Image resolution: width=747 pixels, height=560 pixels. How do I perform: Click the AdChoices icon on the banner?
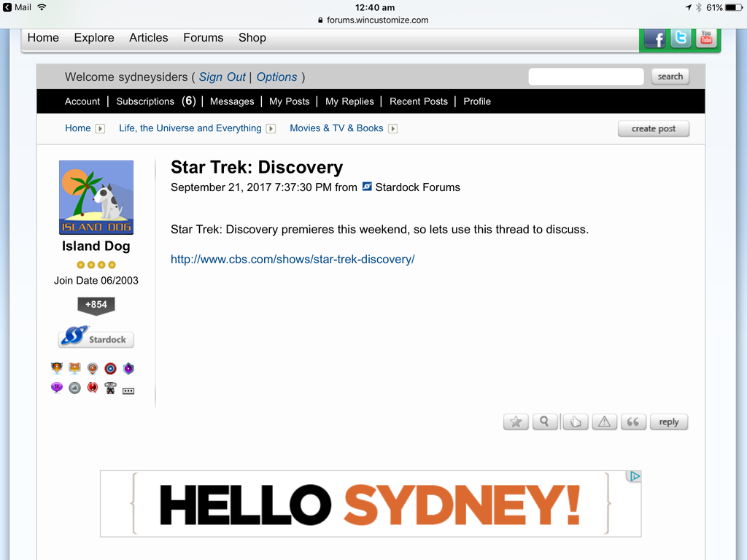tap(634, 477)
